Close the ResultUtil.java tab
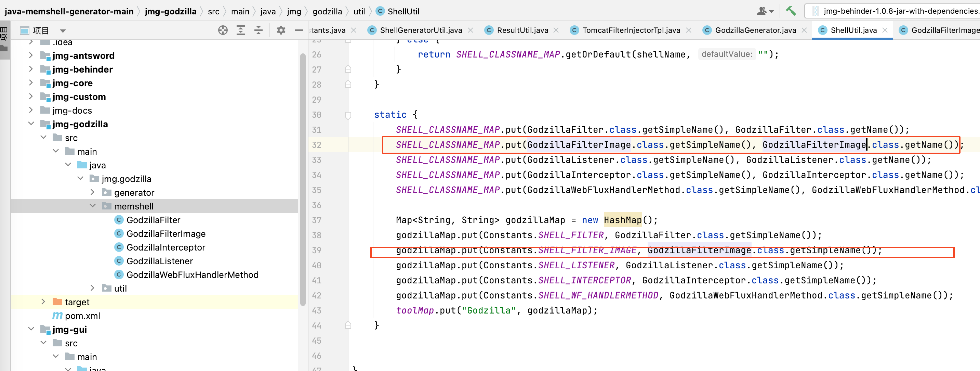The width and height of the screenshot is (980, 371). [556, 30]
